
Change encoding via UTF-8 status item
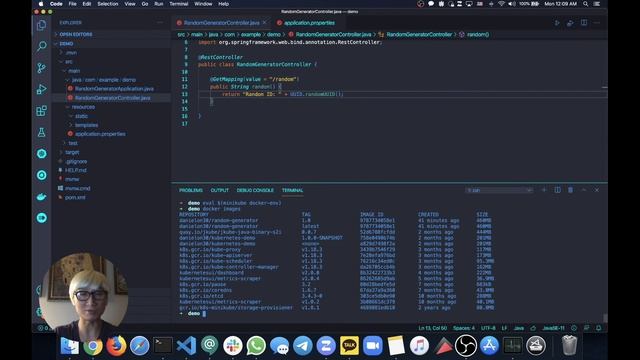[488, 328]
